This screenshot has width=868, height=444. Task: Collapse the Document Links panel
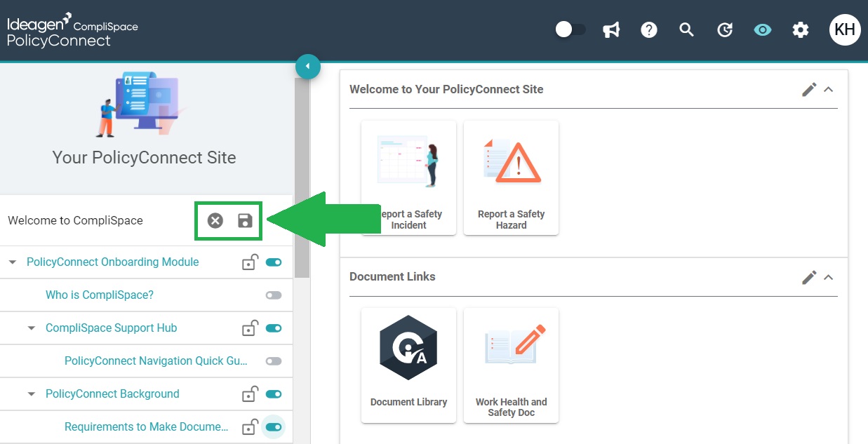(829, 277)
